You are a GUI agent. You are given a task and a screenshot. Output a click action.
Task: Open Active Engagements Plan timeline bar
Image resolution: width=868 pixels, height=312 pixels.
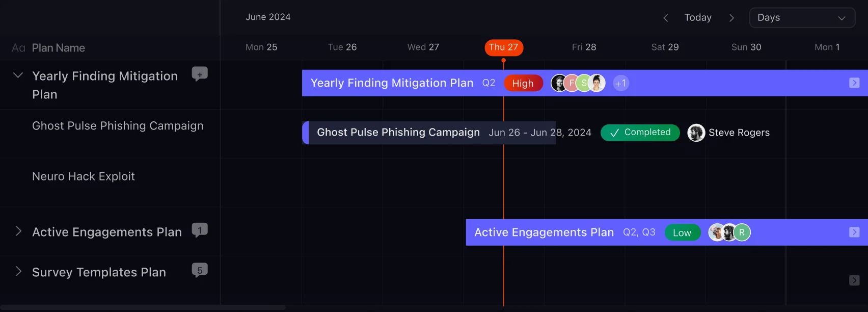(667, 232)
